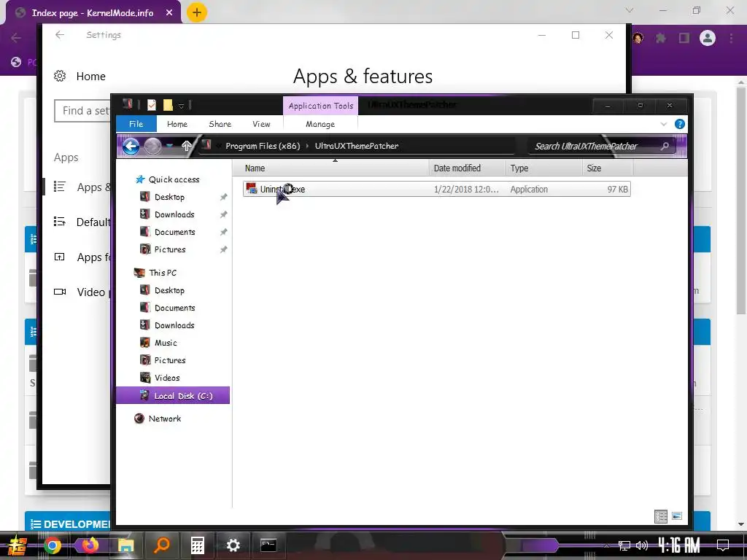Select Quick access in navigation pane
The width and height of the screenshot is (747, 560).
(174, 179)
